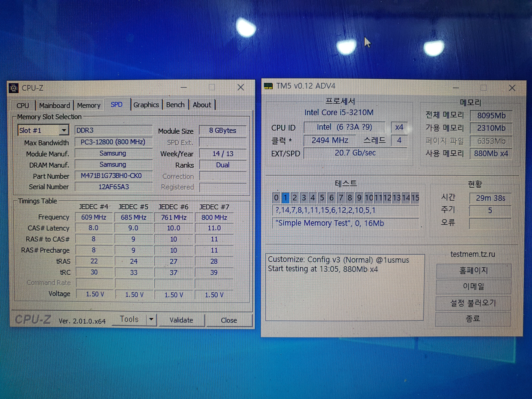This screenshot has width=532, height=399.
Task: Close the TM5 window
Action: (512, 88)
